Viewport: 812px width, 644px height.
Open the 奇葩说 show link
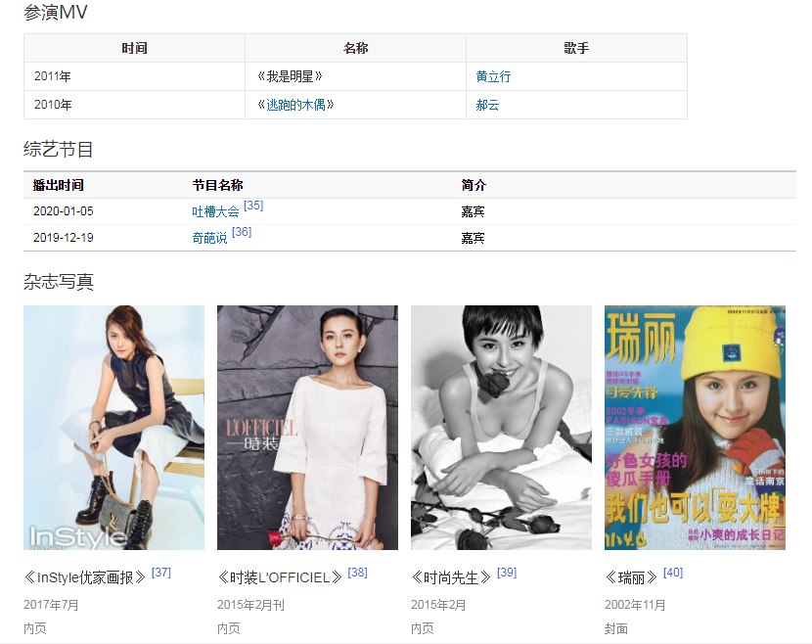tap(209, 238)
